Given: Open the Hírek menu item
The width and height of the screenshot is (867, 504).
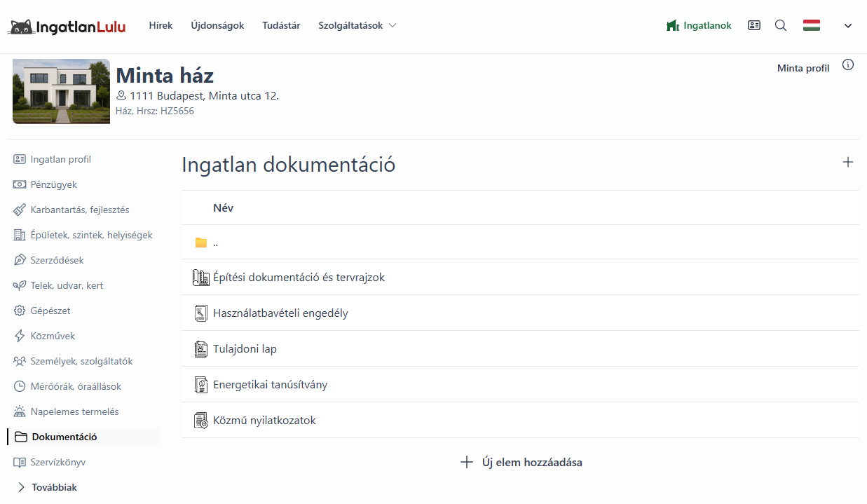Looking at the screenshot, I should (x=161, y=25).
